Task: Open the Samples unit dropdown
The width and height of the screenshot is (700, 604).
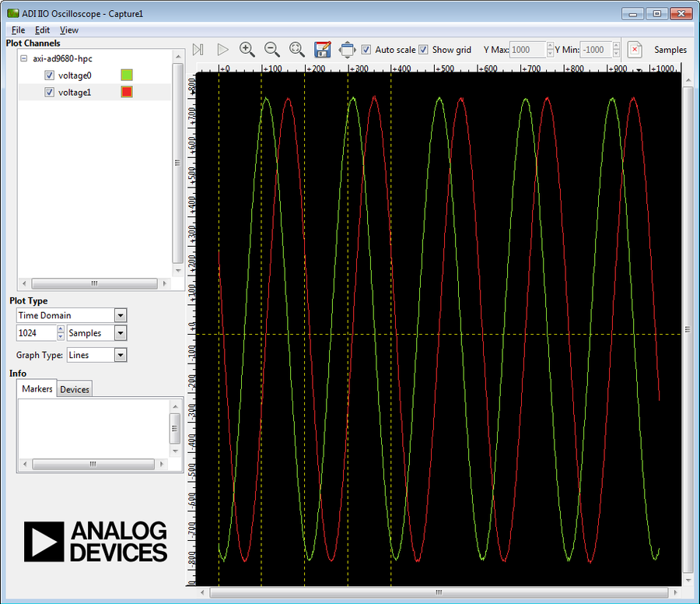Action: 121,333
